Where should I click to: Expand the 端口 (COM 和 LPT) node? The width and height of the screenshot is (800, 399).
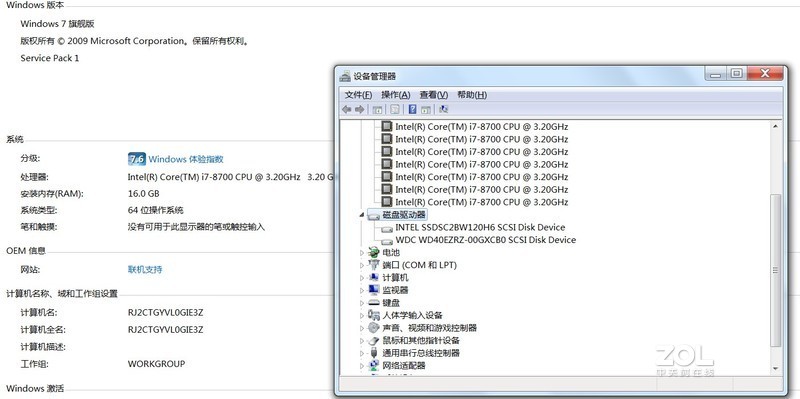click(362, 265)
